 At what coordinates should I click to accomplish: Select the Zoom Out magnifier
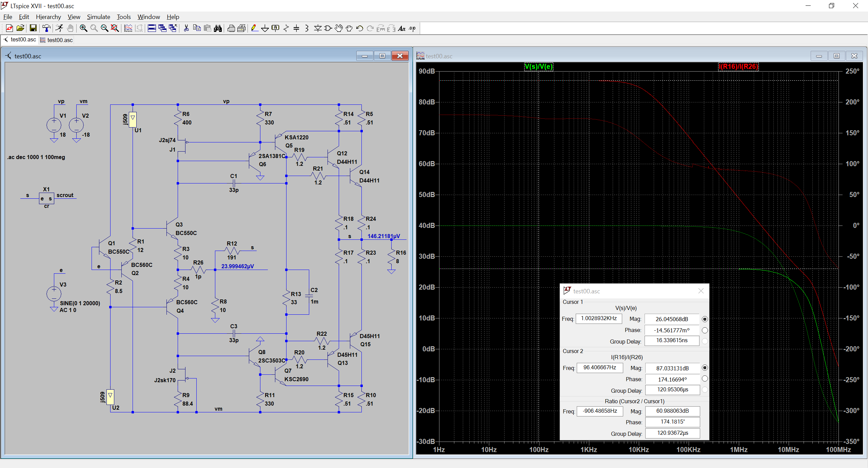tap(104, 28)
